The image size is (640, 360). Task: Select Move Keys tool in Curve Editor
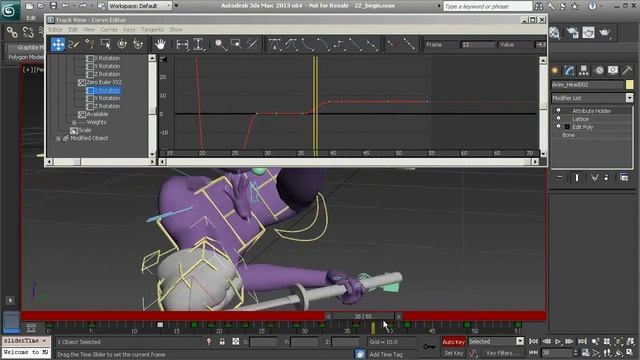point(58,44)
